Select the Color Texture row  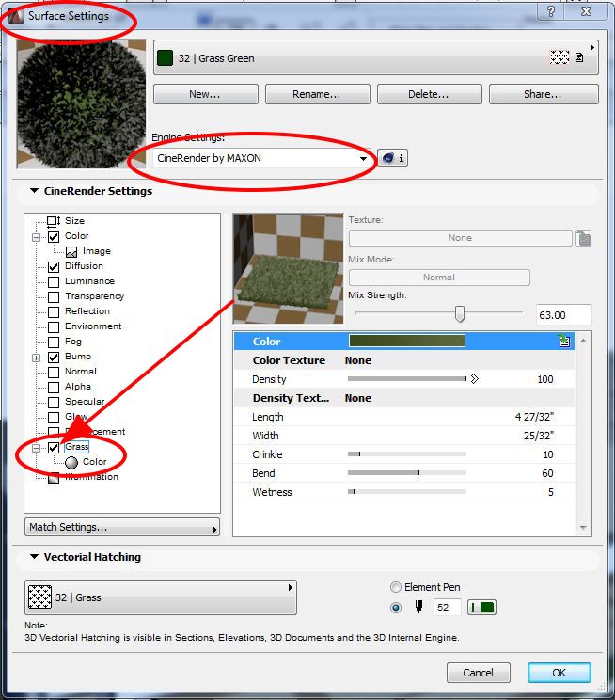pyautogui.click(x=404, y=360)
